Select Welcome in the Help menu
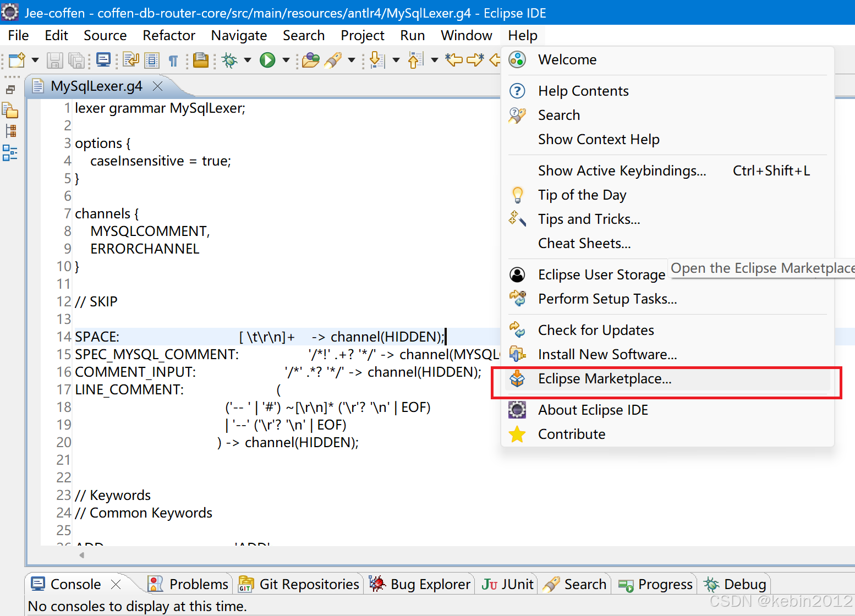The width and height of the screenshot is (855, 616). pyautogui.click(x=667, y=59)
